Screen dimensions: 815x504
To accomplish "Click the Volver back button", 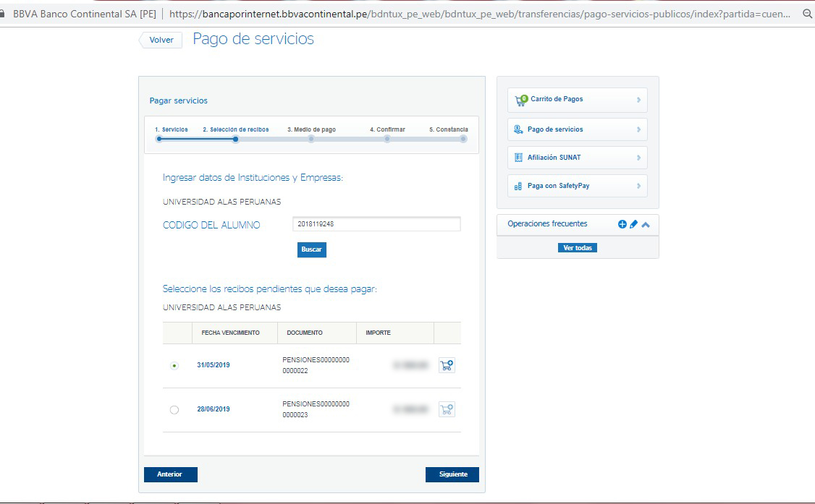I will [x=161, y=40].
